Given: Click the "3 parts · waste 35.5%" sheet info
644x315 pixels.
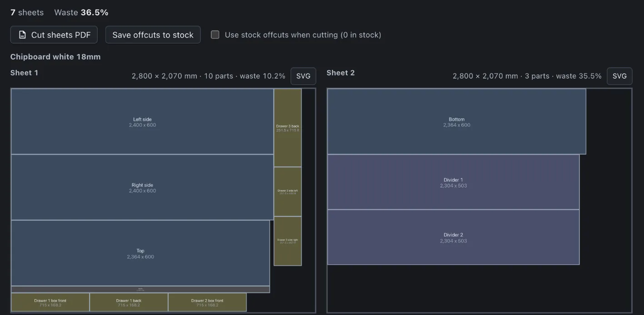Looking at the screenshot, I should [x=563, y=76].
